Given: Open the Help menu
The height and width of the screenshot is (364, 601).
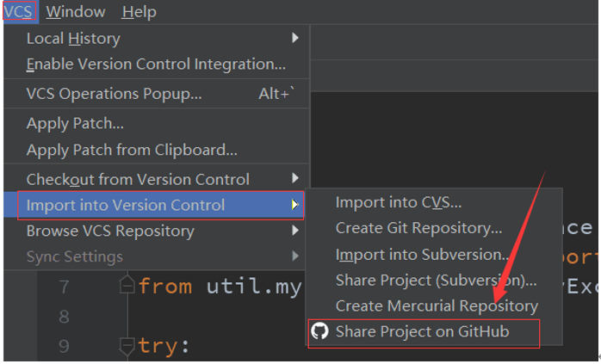Looking at the screenshot, I should (139, 12).
